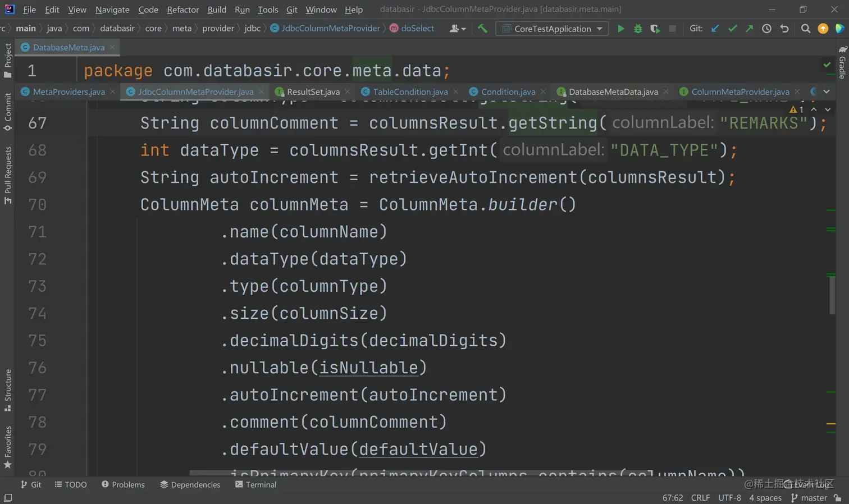Open the user account dropdown in toolbar
Screen dimensions: 849x504
pos(458,29)
